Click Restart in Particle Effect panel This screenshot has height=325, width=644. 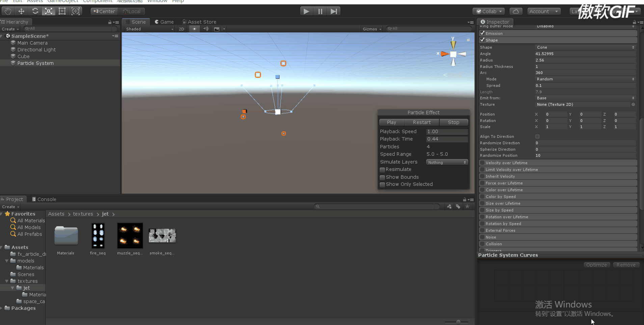pos(422,122)
